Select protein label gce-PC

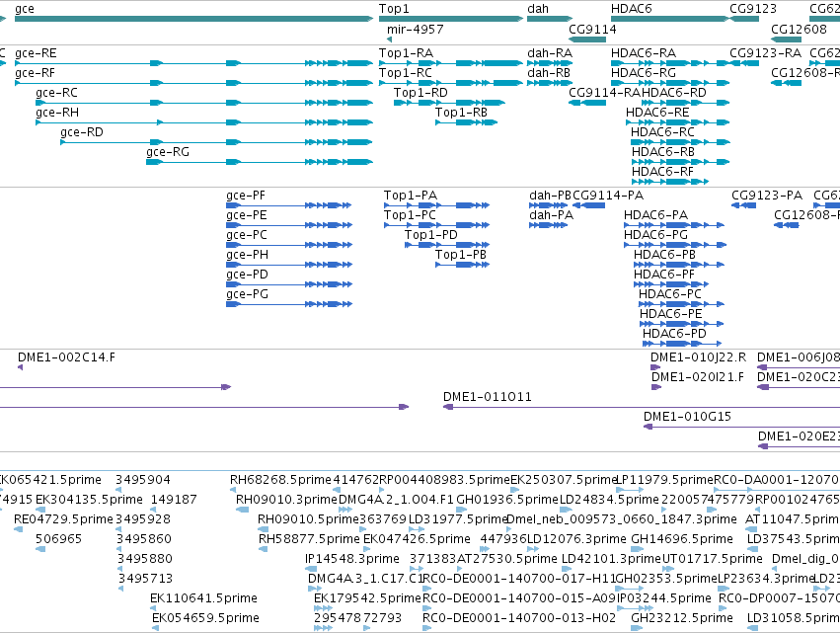[x=247, y=235]
